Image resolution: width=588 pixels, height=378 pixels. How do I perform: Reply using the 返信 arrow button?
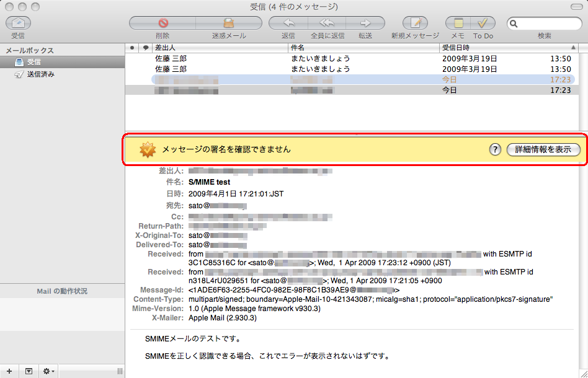point(288,23)
